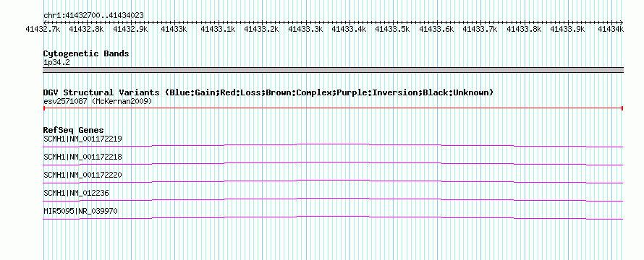Select the magenta line under SCMH1|NM_001172218
Viewport: 644px width, 260px height.
click(x=333, y=164)
